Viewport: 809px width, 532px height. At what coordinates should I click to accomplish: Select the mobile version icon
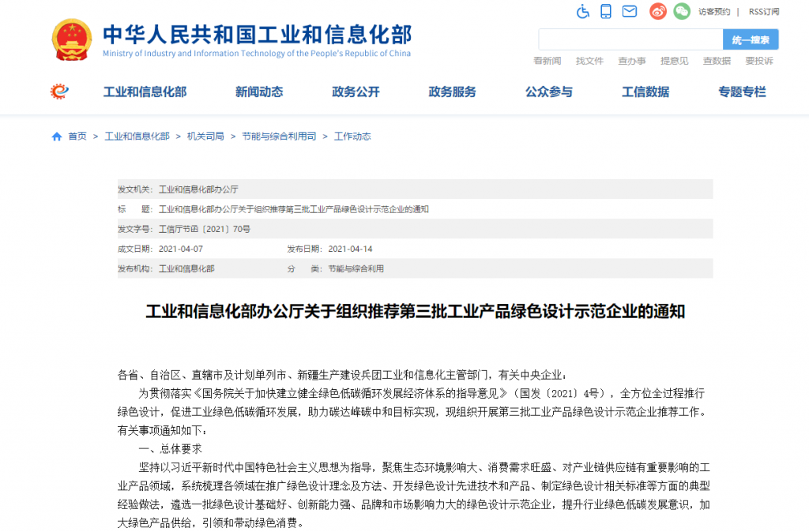click(x=606, y=12)
